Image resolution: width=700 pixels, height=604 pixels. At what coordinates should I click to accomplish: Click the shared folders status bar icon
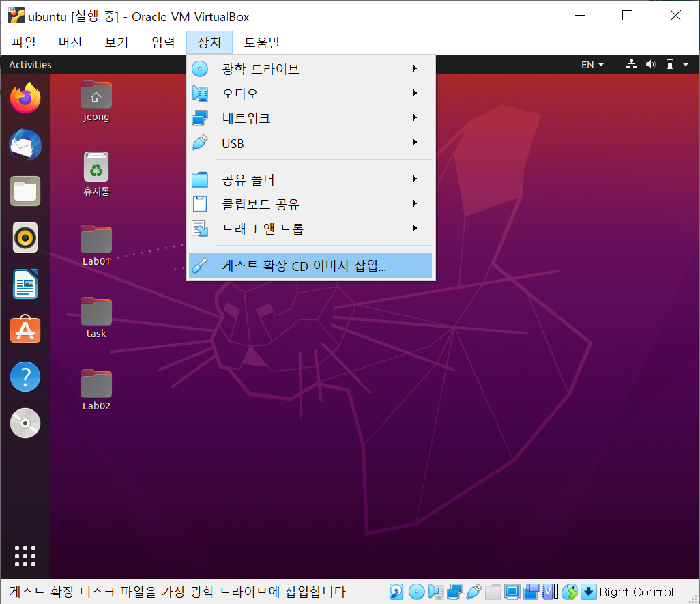493,592
